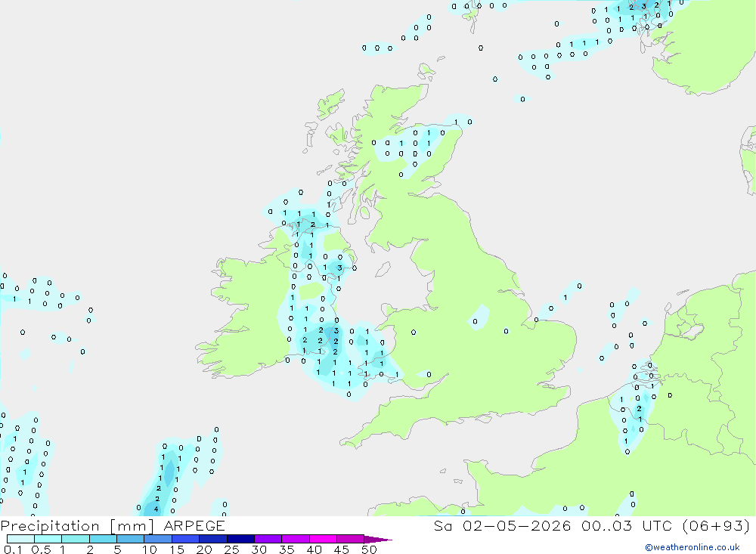Pick the 1–2 mm legend swatch

tap(75, 539)
